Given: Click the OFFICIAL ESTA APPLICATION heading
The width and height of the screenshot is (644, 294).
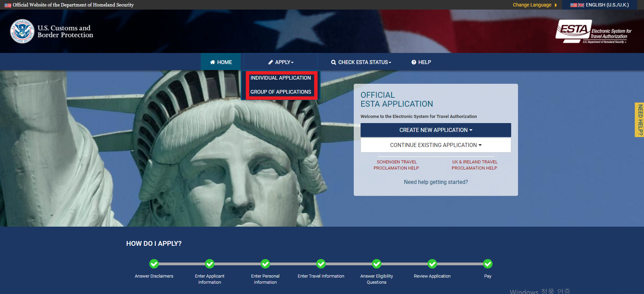Looking at the screenshot, I should coord(397,99).
